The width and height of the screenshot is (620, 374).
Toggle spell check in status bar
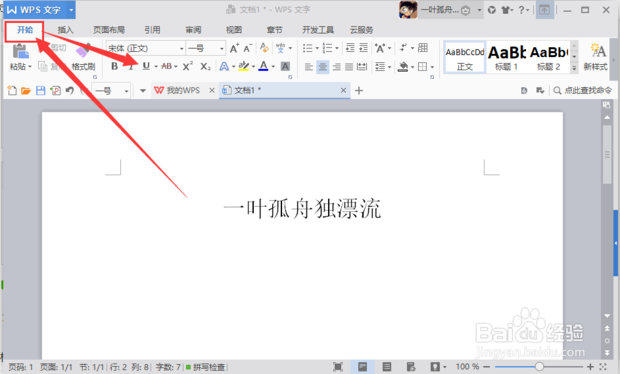[x=206, y=367]
